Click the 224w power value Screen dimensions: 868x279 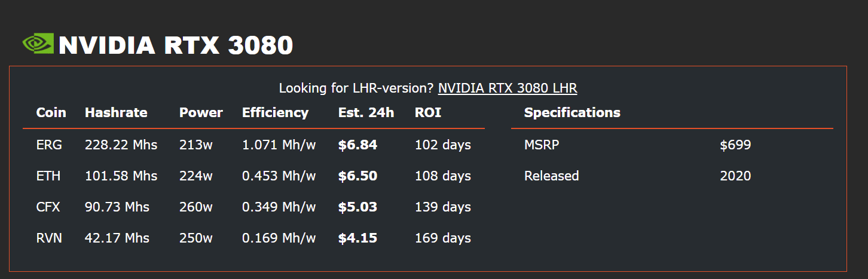196,176
